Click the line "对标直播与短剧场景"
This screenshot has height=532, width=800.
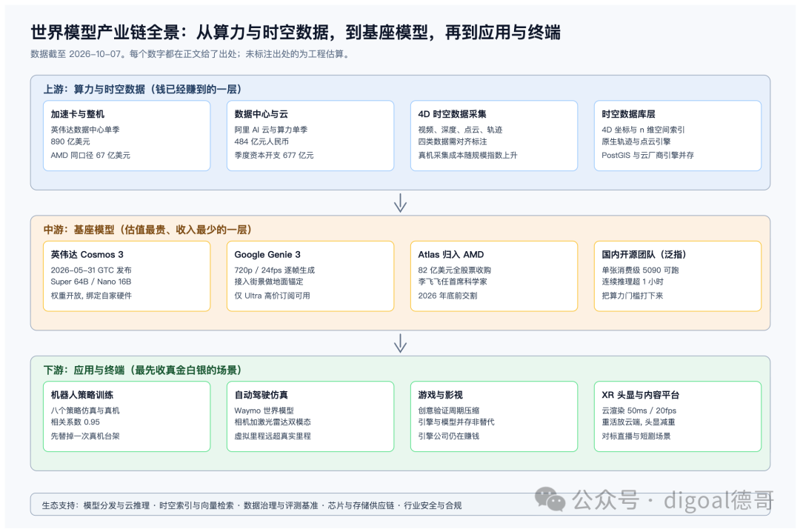[636, 436]
